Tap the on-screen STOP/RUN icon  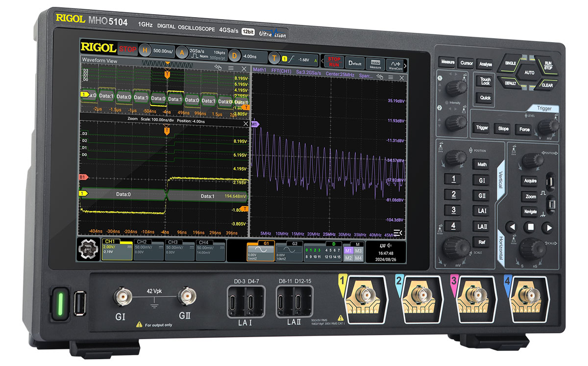(334, 62)
